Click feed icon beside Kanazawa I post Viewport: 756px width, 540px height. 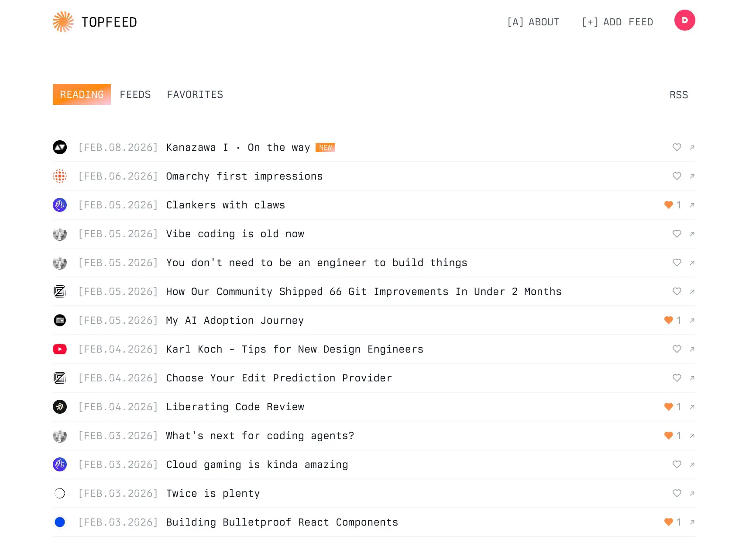tap(60, 147)
